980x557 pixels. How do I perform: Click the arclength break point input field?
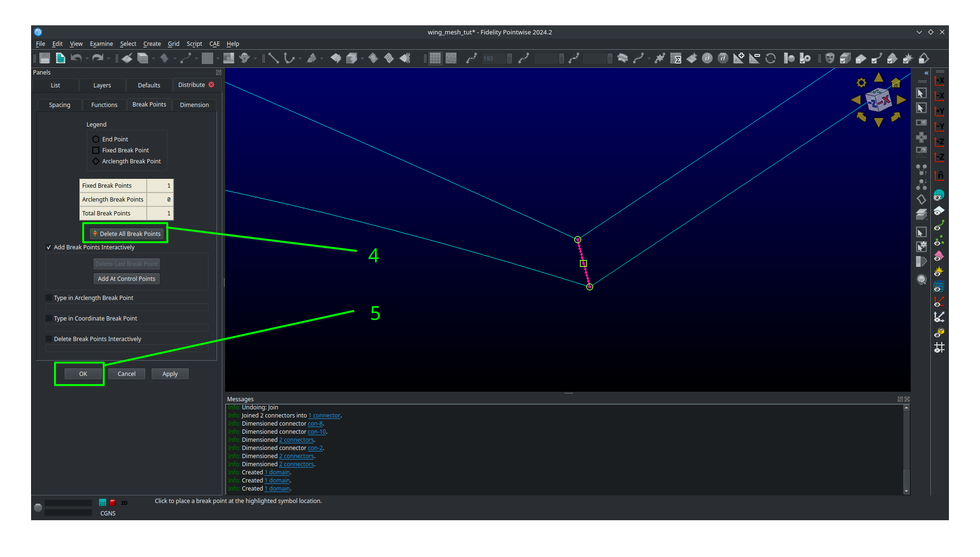point(126,307)
